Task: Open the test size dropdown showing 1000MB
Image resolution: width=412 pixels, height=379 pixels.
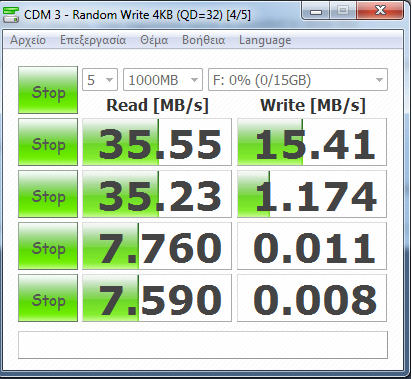Action: point(163,80)
